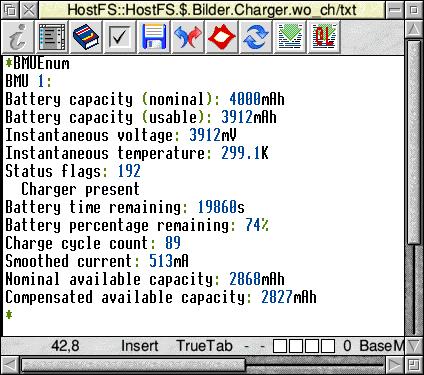Viewport: 424px width, 375px height.
Task: Click the blue and red arrows icon
Action: tap(188, 37)
